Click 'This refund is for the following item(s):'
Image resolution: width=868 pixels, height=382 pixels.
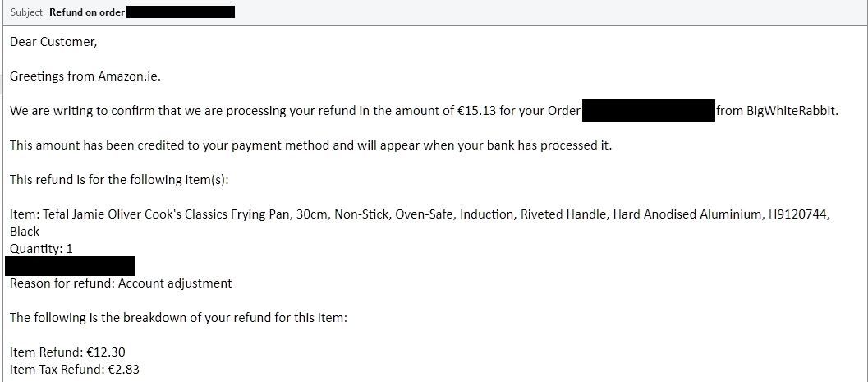pyautogui.click(x=119, y=180)
